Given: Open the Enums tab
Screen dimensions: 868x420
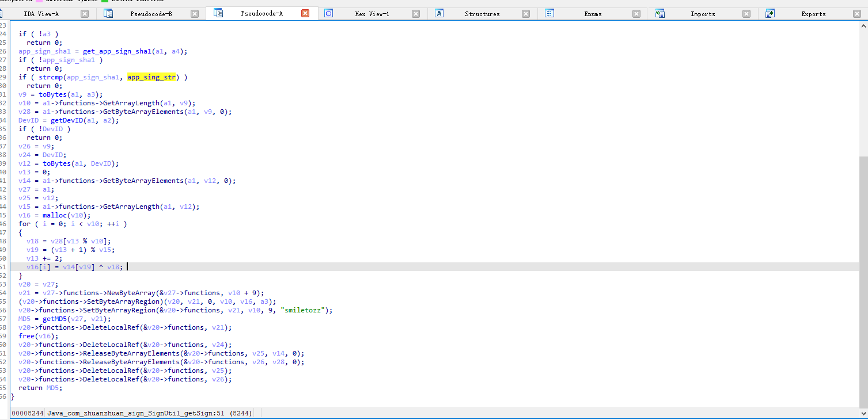Looking at the screenshot, I should coord(593,14).
